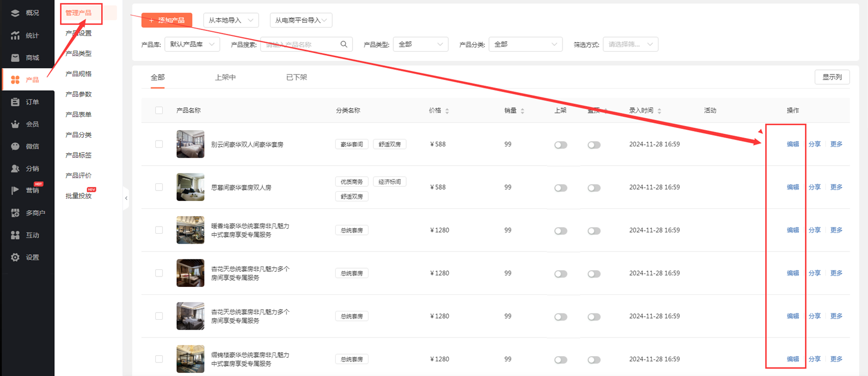Open 商城 store icon in sidebar
868x376 pixels.
(15, 58)
